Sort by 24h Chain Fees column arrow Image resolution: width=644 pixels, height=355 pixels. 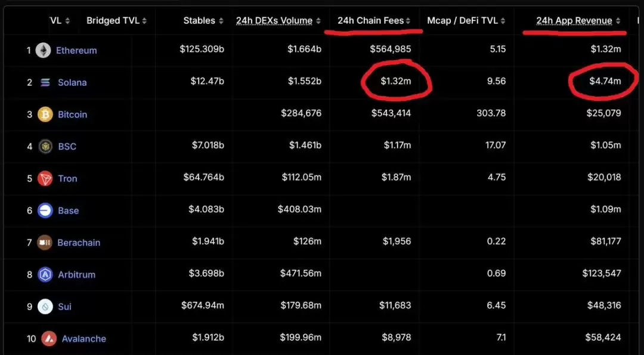click(x=408, y=21)
